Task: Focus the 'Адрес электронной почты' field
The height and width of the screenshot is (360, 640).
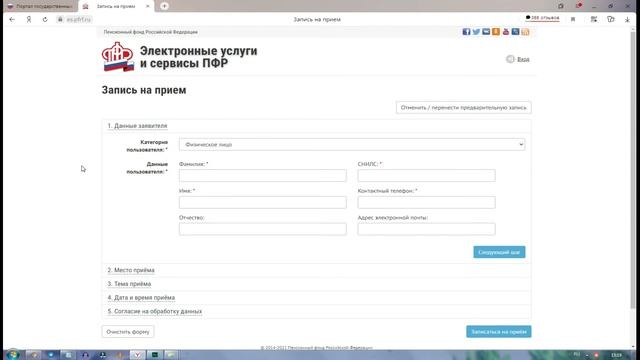Action: (427, 229)
